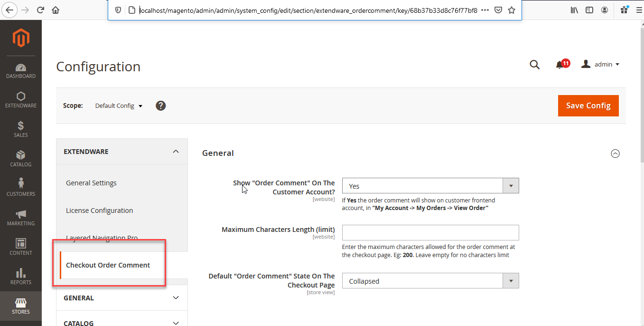Expand the GENERAL config section

tap(122, 298)
